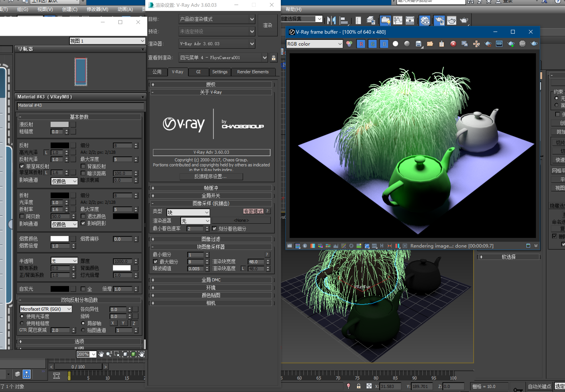Toggle the ribbon icon with lightbulb

tap(386, 20)
